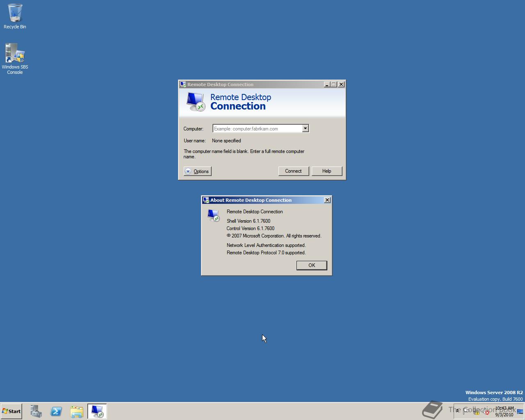The width and height of the screenshot is (525, 420).
Task: Expand Options in Remote Desktop Connection
Action: point(198,171)
